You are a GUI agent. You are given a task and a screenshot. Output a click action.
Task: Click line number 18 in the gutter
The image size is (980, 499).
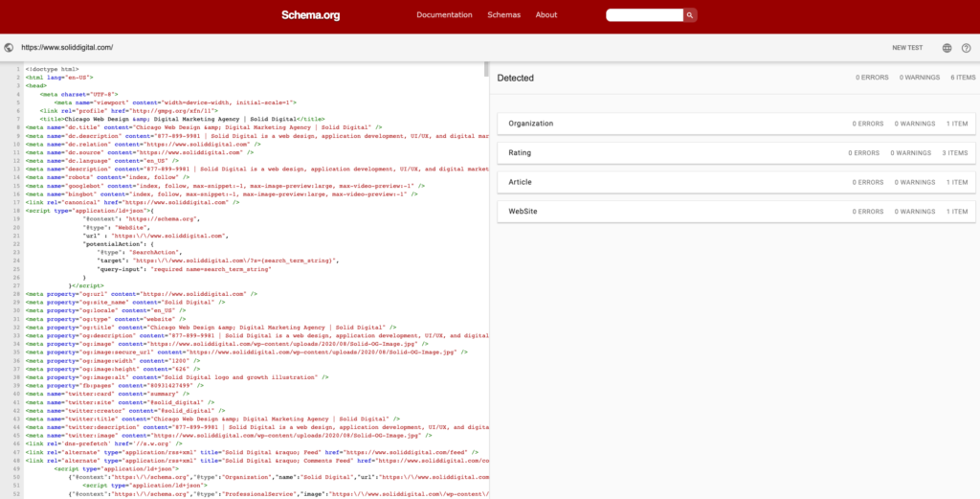18,211
